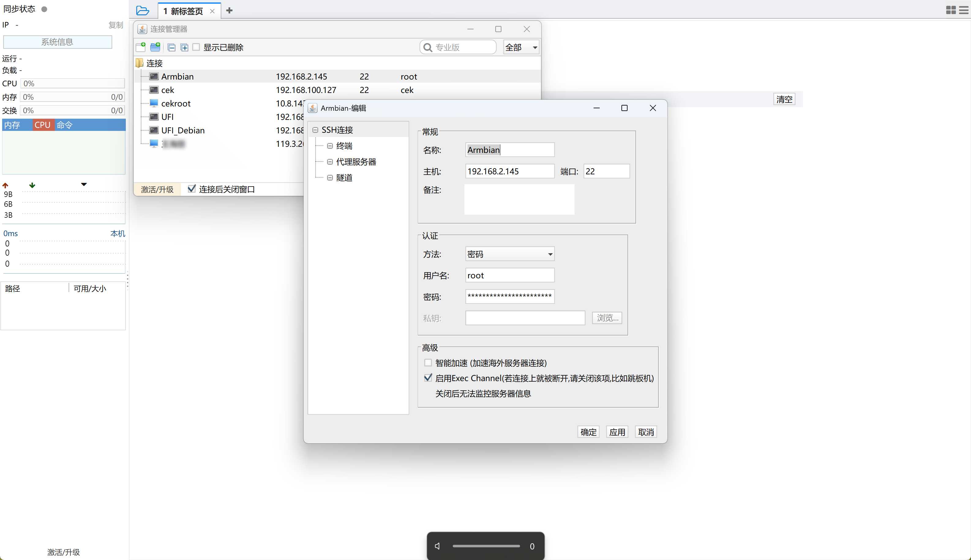
Task: Click the 备注 notes text area
Action: (x=519, y=199)
